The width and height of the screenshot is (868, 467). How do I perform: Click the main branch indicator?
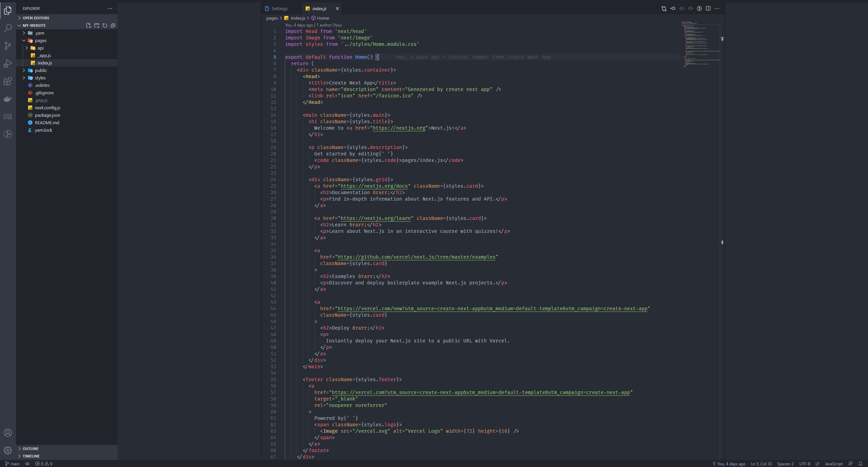(x=13, y=464)
